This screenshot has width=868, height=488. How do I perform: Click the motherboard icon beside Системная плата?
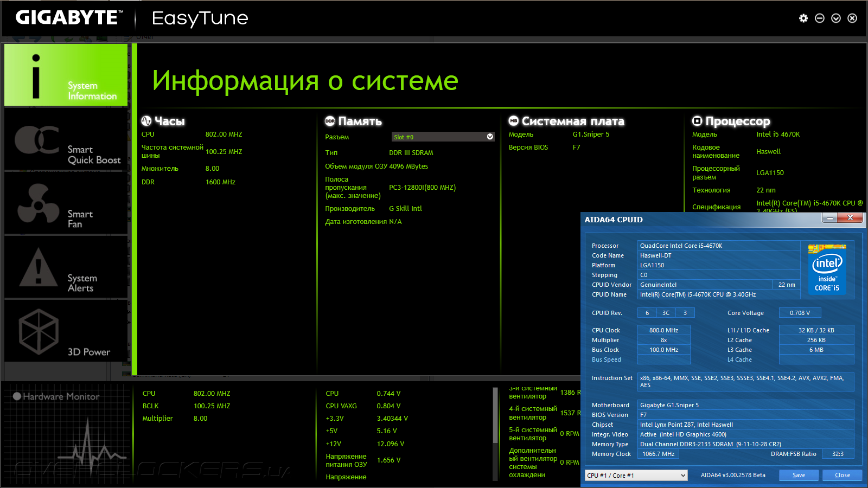tap(514, 121)
